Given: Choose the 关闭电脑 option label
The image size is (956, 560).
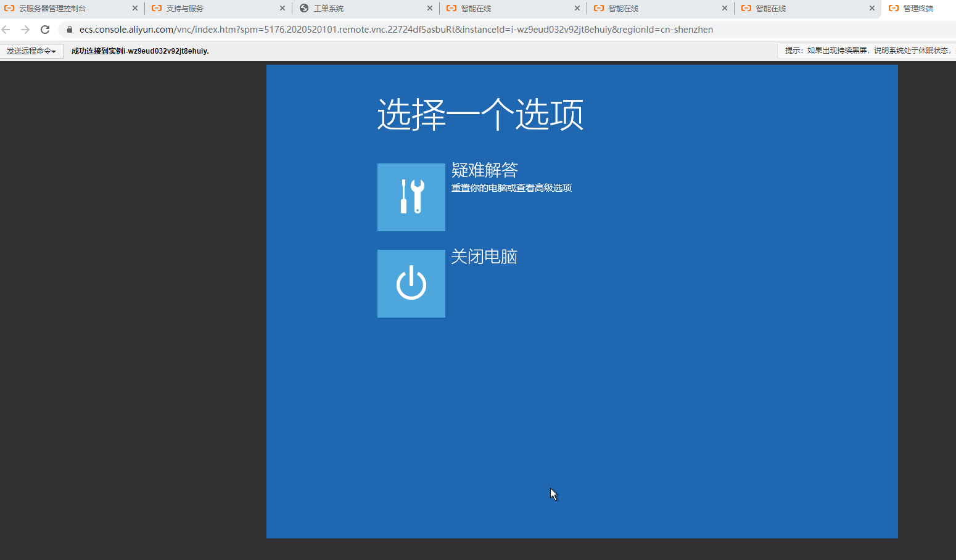Looking at the screenshot, I should tap(484, 257).
